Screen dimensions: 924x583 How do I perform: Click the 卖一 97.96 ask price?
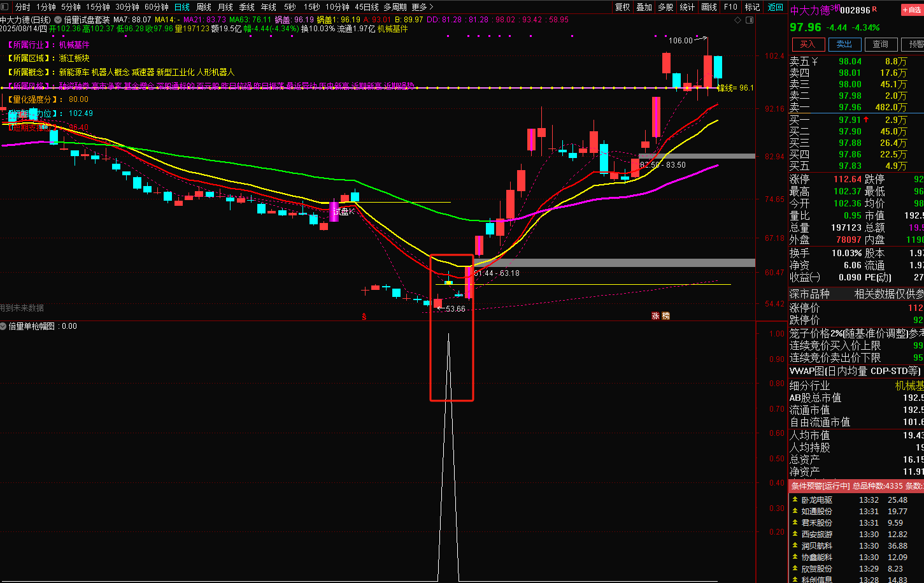(849, 107)
